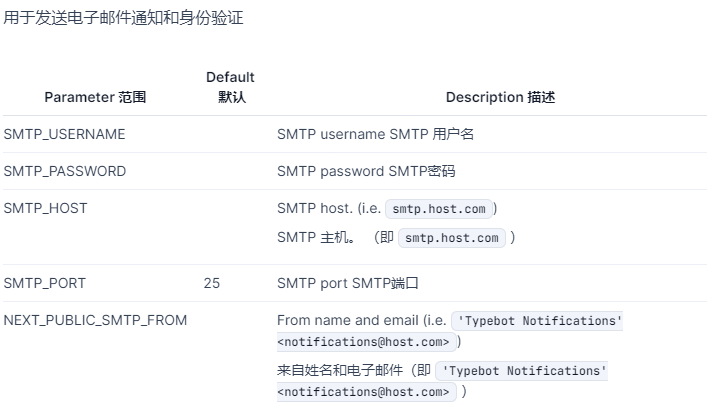Click the 'SMTP password SMTP密码' description
707x407 pixels.
[366, 171]
